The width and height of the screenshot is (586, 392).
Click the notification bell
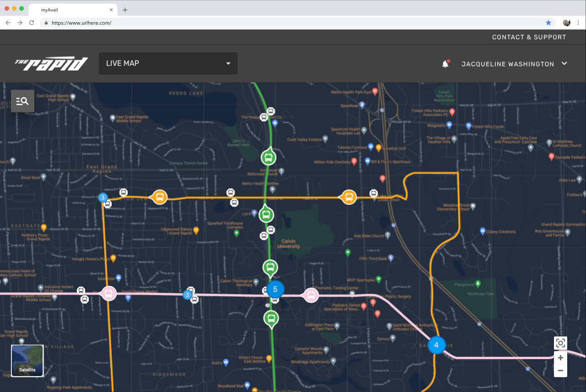coord(445,64)
